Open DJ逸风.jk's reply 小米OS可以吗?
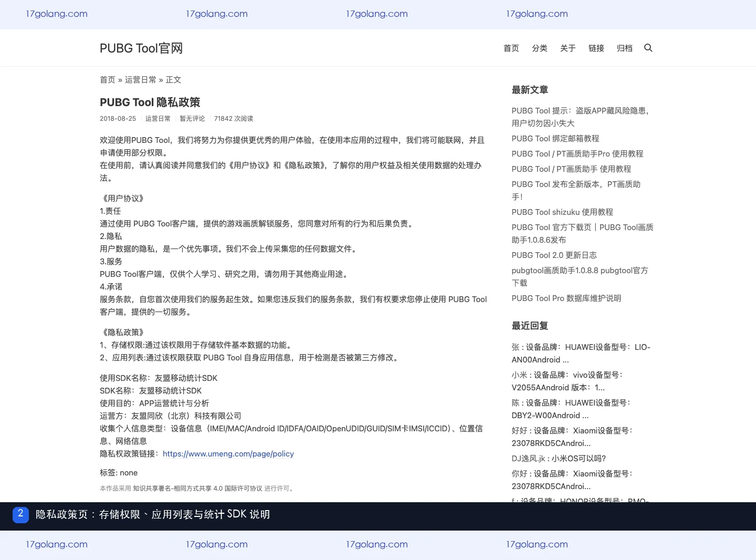Image resolution: width=756 pixels, height=560 pixels. click(x=559, y=459)
